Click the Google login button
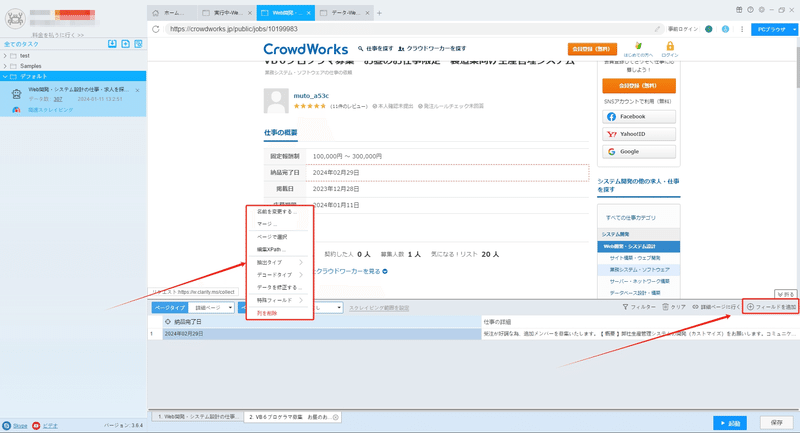Viewport: 800px width, 433px height. coord(639,151)
